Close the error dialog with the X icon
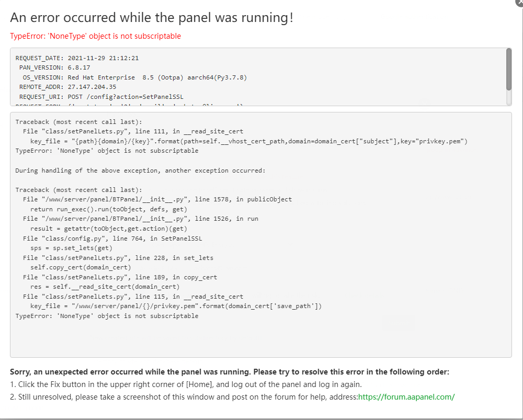This screenshot has width=523, height=420. [518, 2]
